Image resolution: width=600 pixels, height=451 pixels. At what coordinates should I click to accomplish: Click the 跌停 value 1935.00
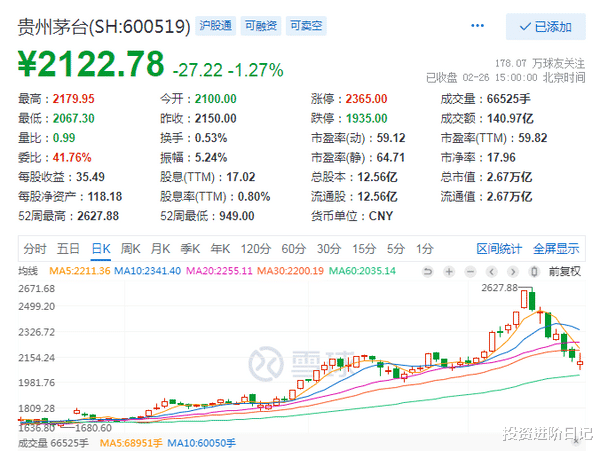367,119
